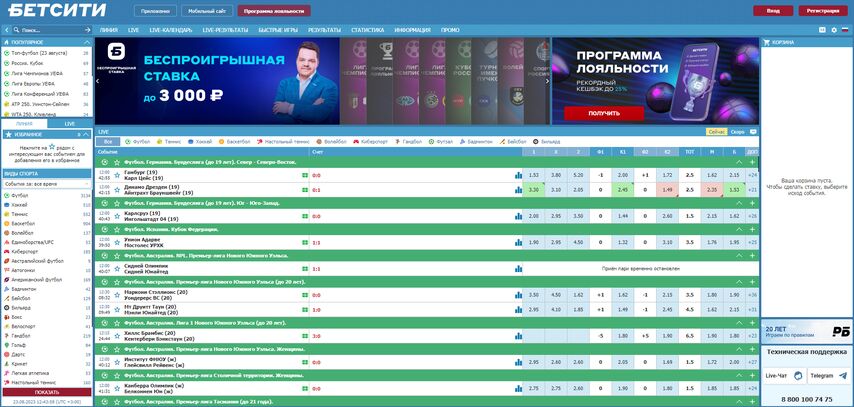The width and height of the screenshot is (854, 407).
Task: Click the Поиск search input field
Action: tap(52, 30)
